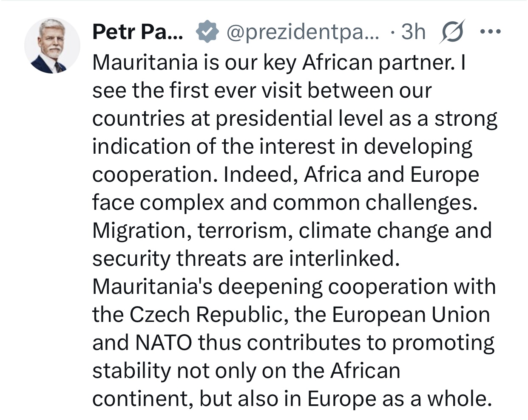Click the closing phrase "Europe as a whole"
Image resolution: width=528 pixels, height=420 pixels.
pos(397,399)
